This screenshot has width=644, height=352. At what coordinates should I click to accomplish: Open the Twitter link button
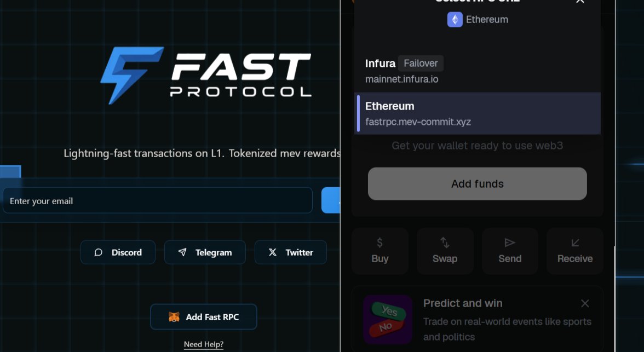291,252
